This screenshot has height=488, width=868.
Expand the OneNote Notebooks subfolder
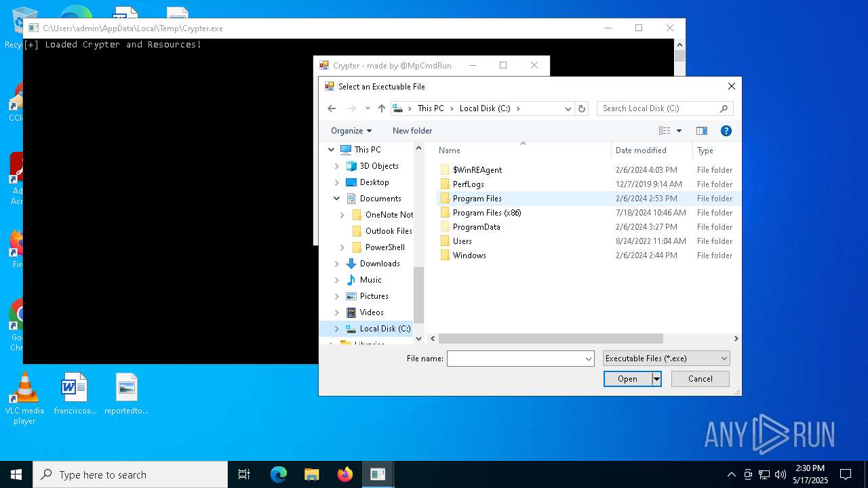pyautogui.click(x=342, y=215)
